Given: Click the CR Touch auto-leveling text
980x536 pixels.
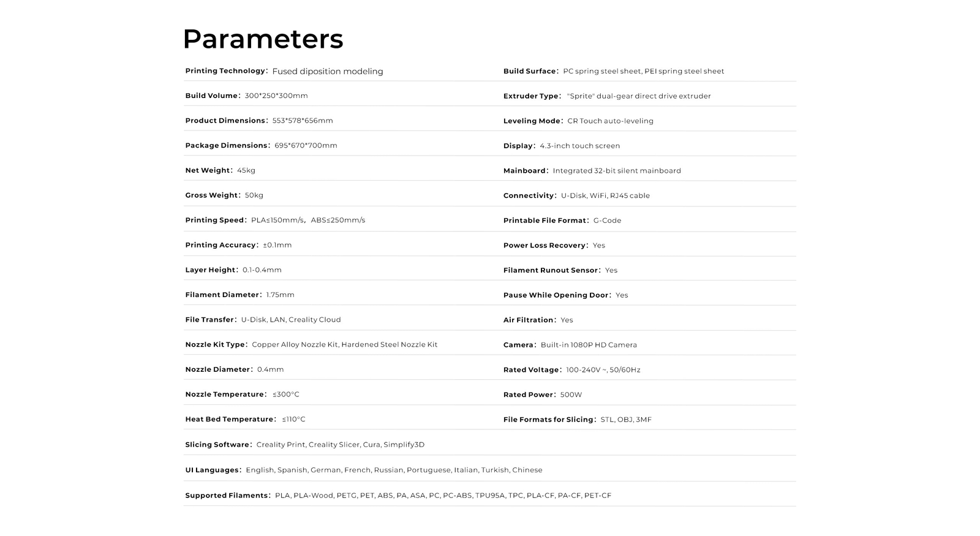Looking at the screenshot, I should point(610,121).
